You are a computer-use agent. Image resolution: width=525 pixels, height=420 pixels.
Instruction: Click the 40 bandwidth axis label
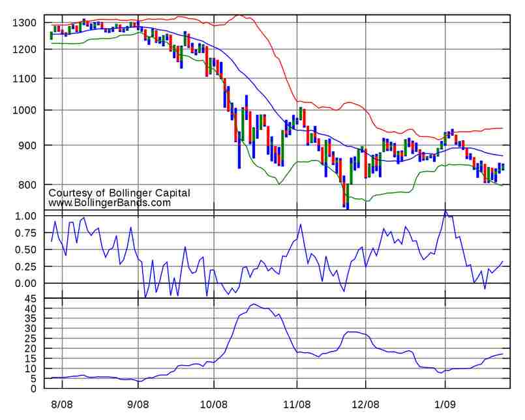pyautogui.click(x=31, y=308)
